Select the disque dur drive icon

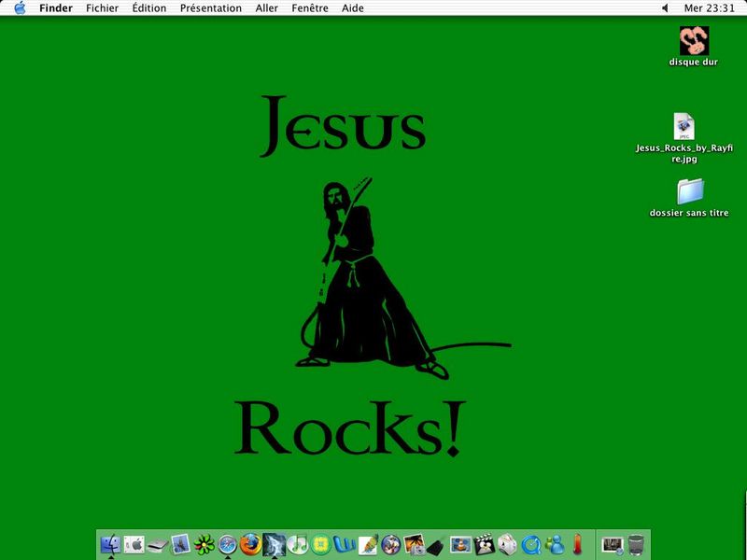(694, 40)
